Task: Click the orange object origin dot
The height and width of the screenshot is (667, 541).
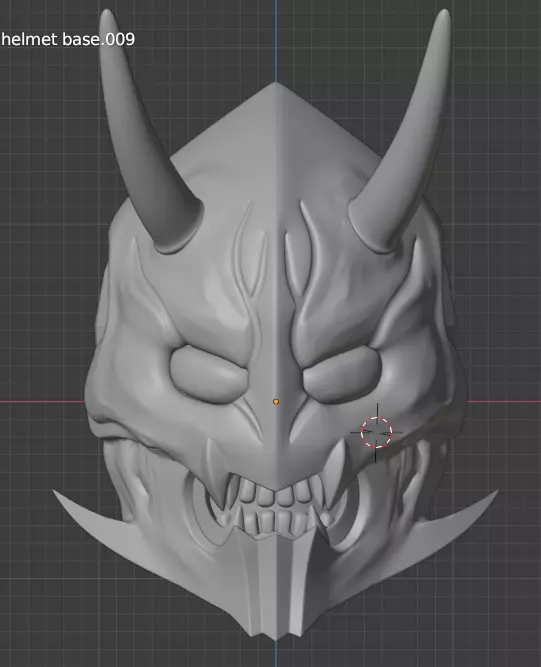Action: point(276,402)
